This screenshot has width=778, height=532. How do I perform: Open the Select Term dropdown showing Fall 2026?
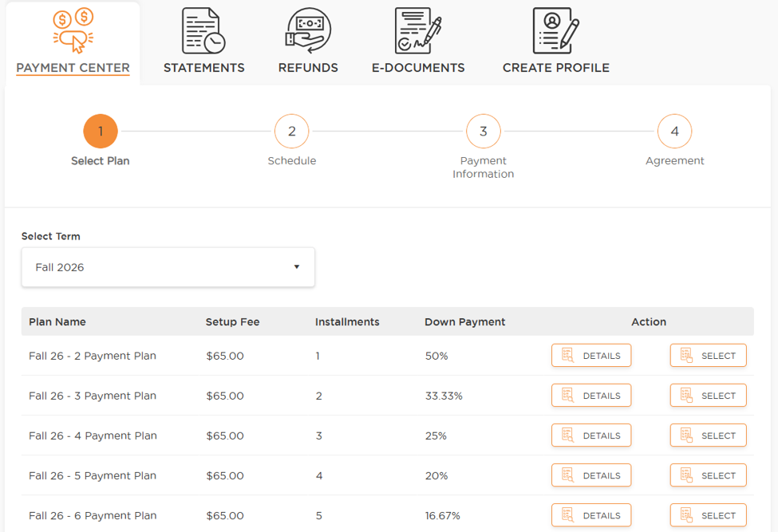point(168,267)
